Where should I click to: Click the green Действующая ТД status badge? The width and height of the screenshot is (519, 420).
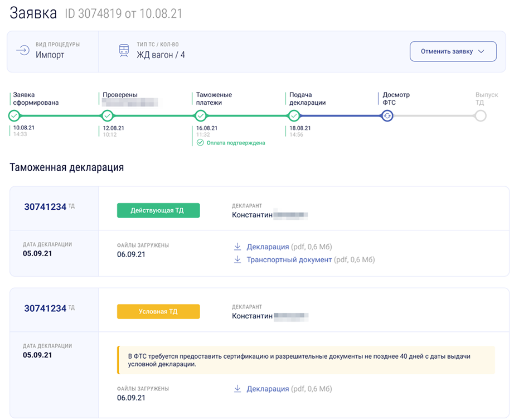click(158, 210)
